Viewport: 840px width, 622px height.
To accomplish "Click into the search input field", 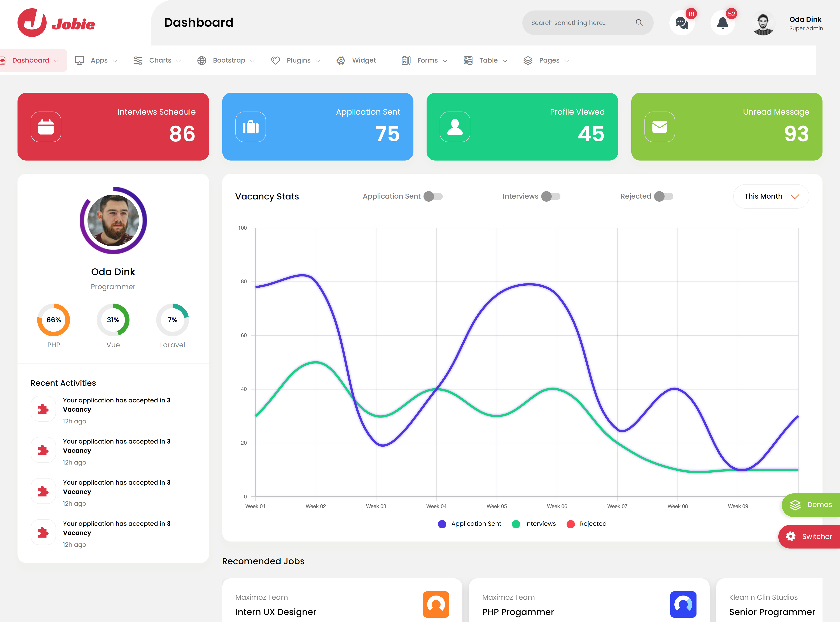I will click(578, 23).
